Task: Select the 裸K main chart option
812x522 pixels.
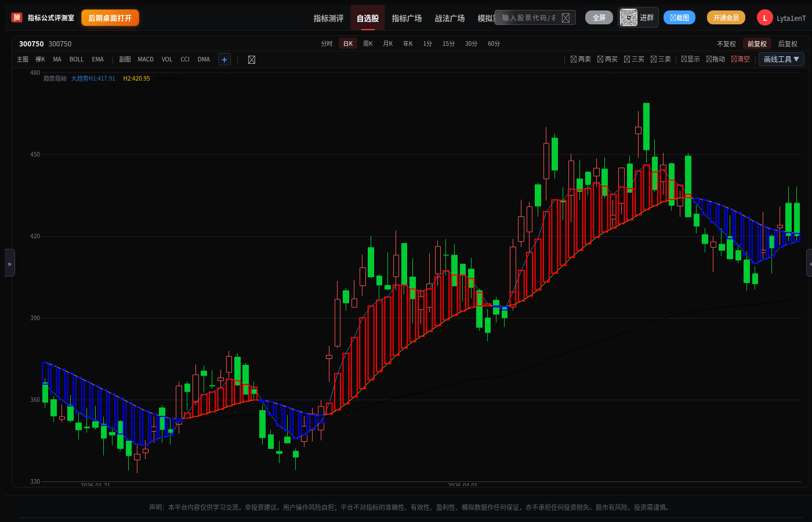Action: click(40, 60)
